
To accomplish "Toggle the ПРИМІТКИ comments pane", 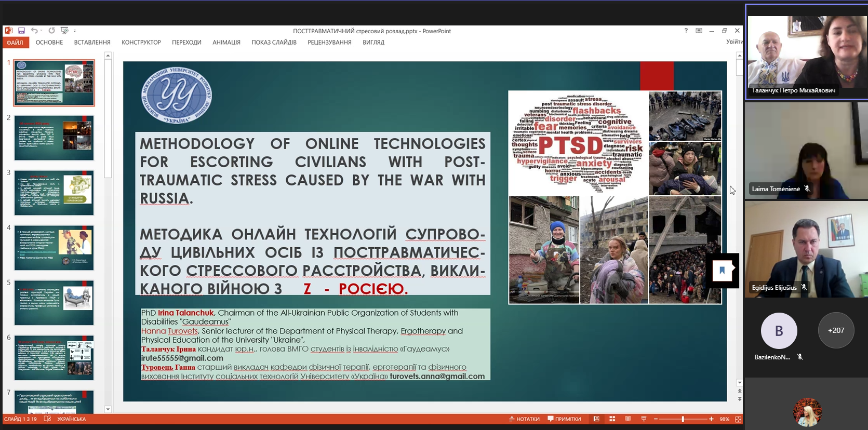I will point(564,419).
